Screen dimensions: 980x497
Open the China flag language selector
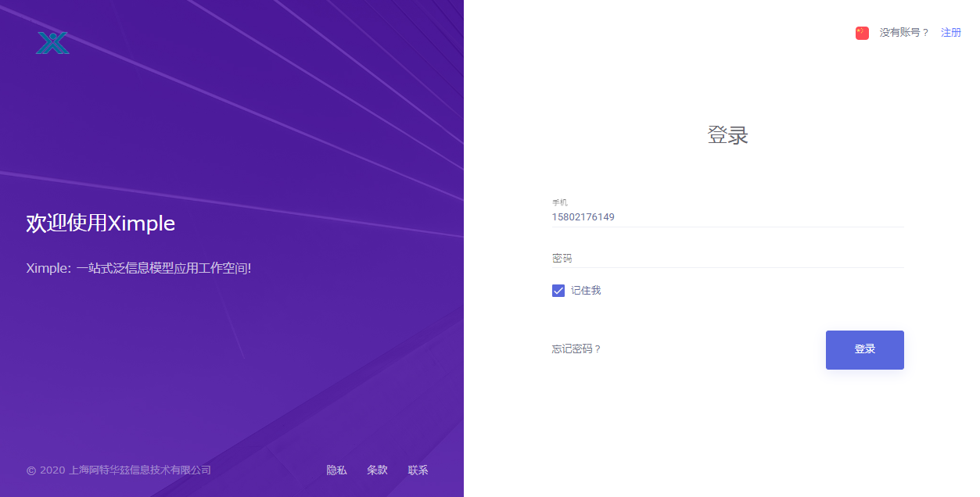(862, 33)
